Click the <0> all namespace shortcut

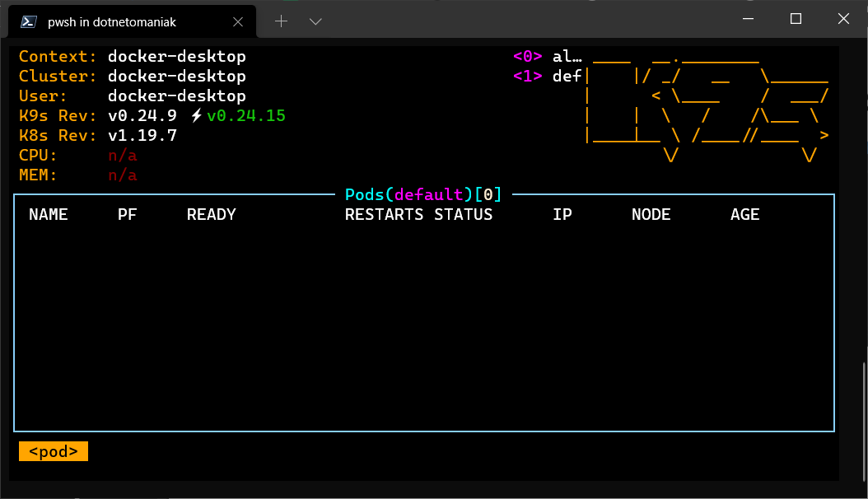coord(548,57)
